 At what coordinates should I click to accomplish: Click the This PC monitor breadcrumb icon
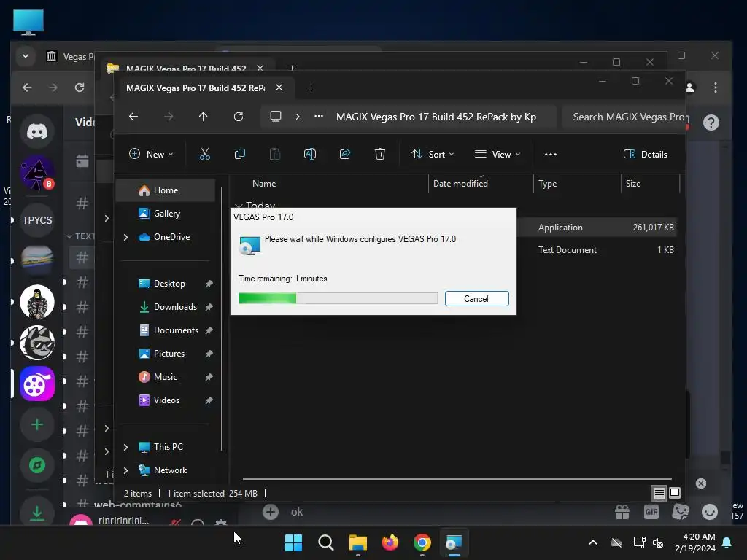275,117
